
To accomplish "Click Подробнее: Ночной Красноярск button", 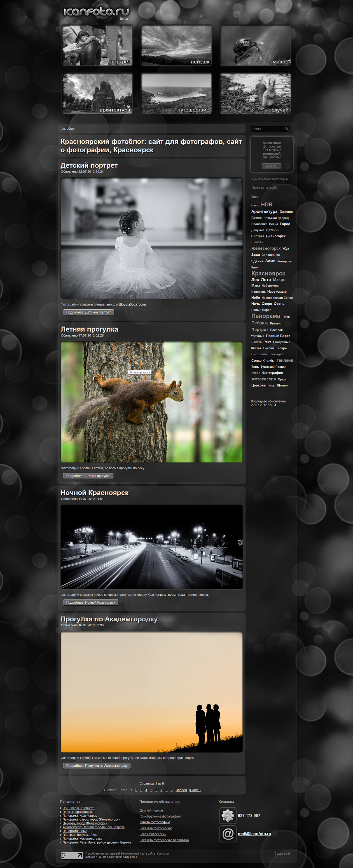I will [x=91, y=603].
